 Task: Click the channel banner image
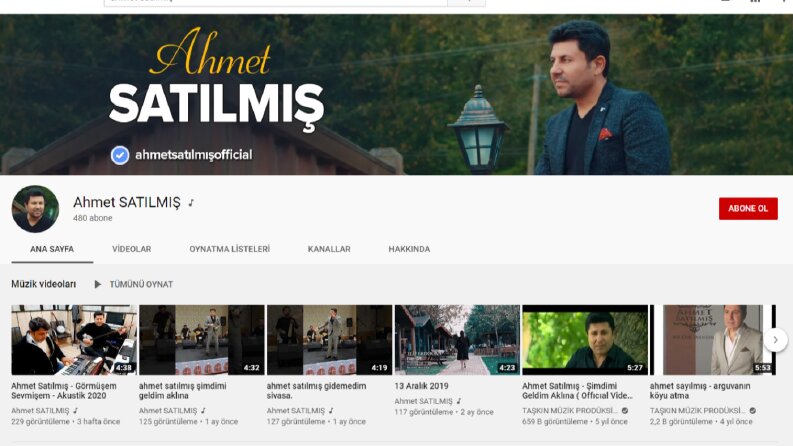click(x=396, y=95)
